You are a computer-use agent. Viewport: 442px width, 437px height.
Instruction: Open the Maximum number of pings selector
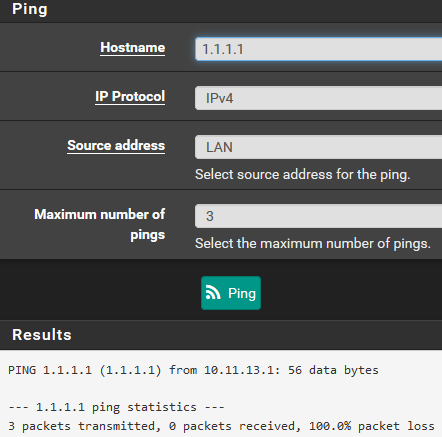point(319,216)
